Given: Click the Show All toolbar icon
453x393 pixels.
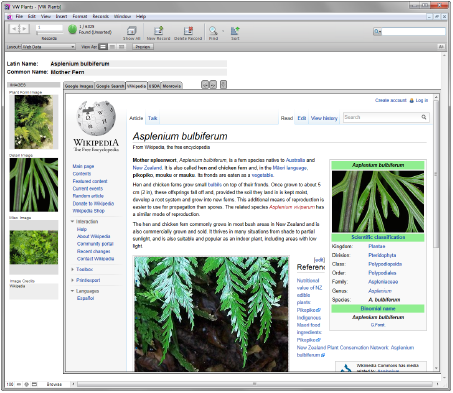Looking at the screenshot, I should (131, 31).
